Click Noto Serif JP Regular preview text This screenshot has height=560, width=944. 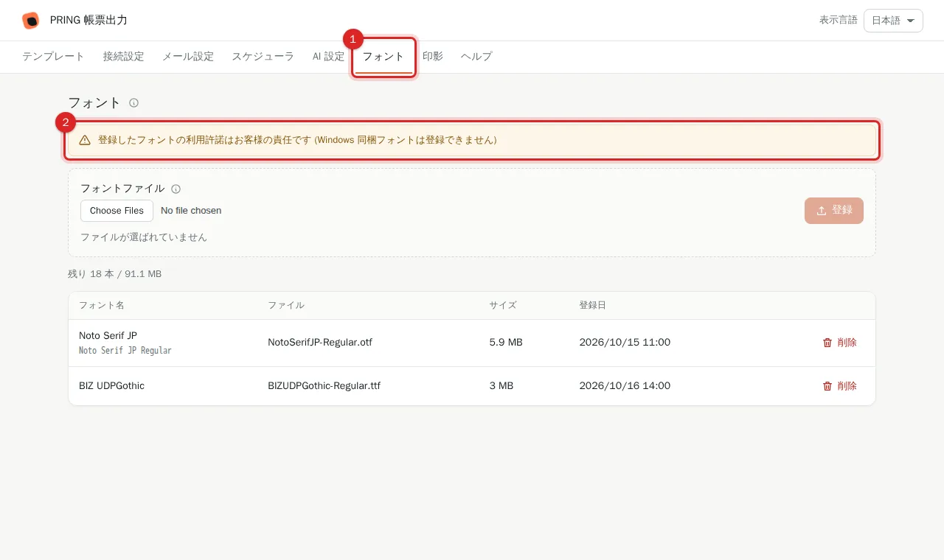tap(125, 351)
